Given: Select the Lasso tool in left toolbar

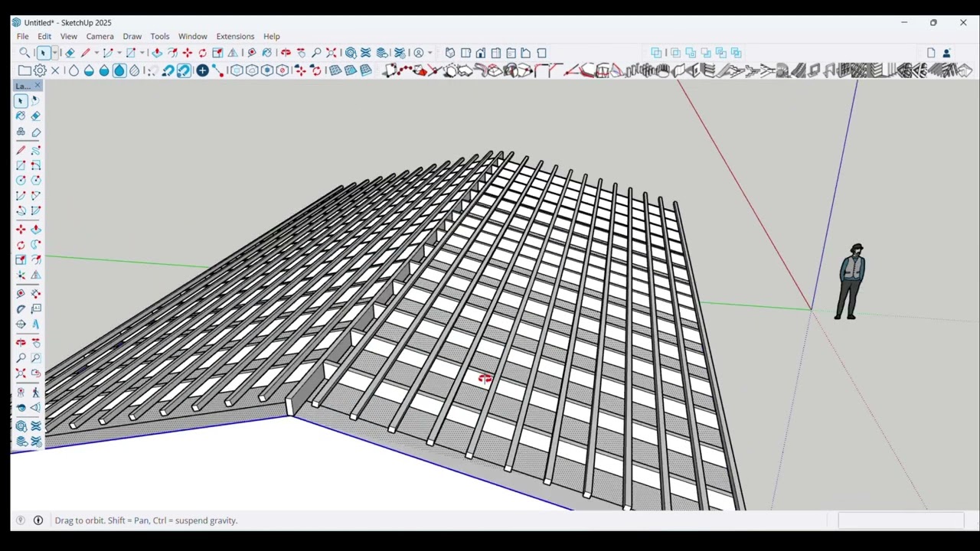Looking at the screenshot, I should pyautogui.click(x=35, y=100).
